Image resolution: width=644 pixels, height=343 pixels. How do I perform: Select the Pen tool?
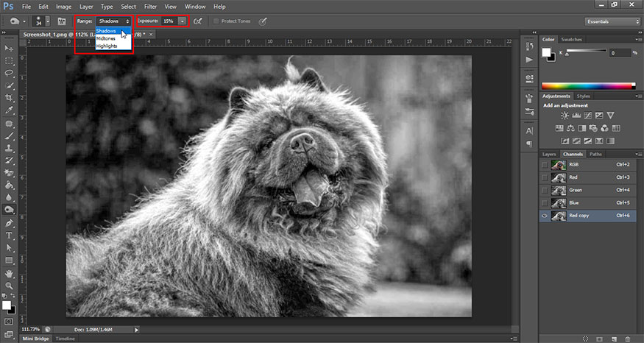(9, 223)
